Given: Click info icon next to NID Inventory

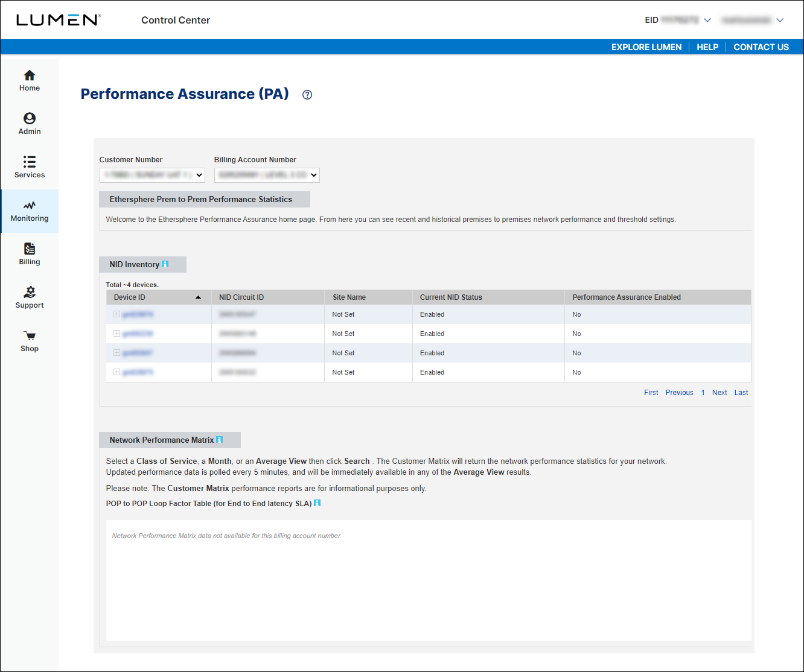Looking at the screenshot, I should (165, 264).
